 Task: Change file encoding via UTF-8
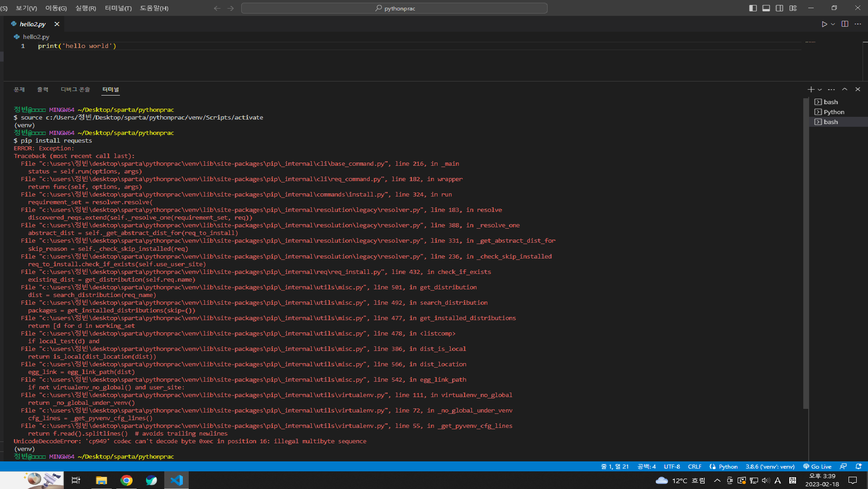pyautogui.click(x=672, y=467)
